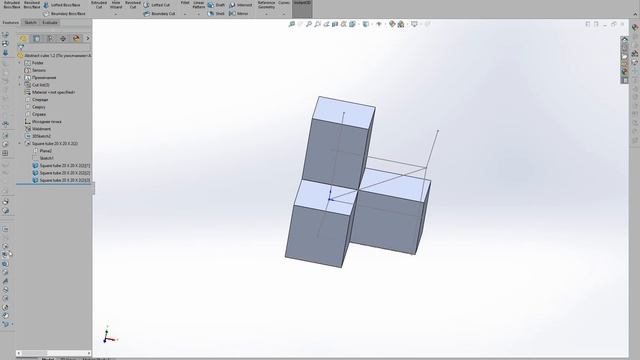Viewport: 640px width, 360px height.
Task: Open the Curves dropdown
Action: point(284,14)
